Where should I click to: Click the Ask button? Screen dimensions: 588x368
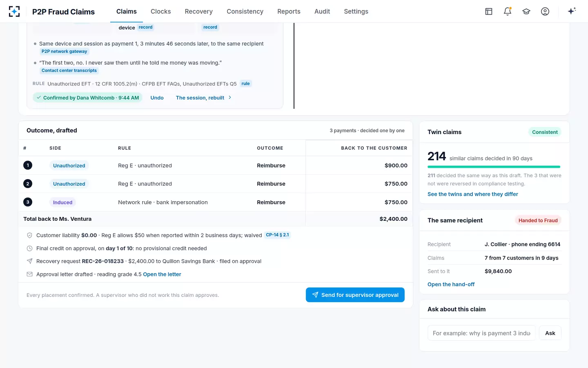tap(550, 333)
